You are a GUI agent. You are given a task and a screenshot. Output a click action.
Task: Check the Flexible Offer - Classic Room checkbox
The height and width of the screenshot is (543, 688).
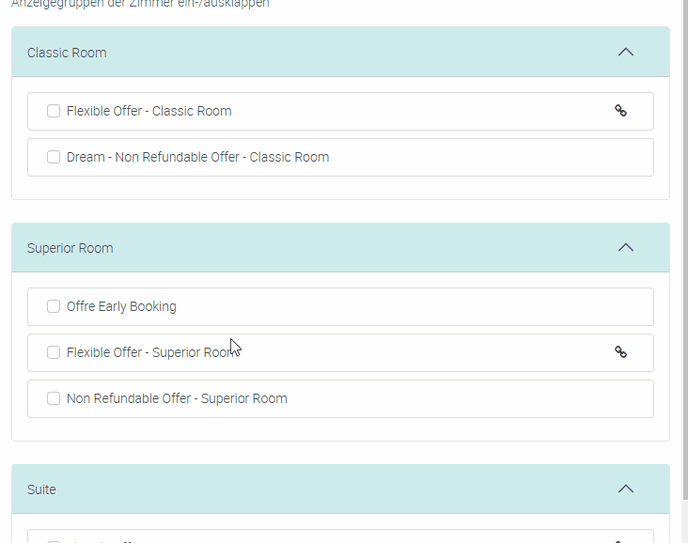54,111
